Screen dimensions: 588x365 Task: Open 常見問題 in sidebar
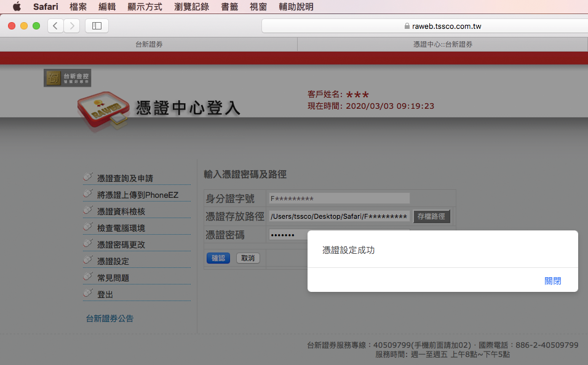tap(113, 278)
